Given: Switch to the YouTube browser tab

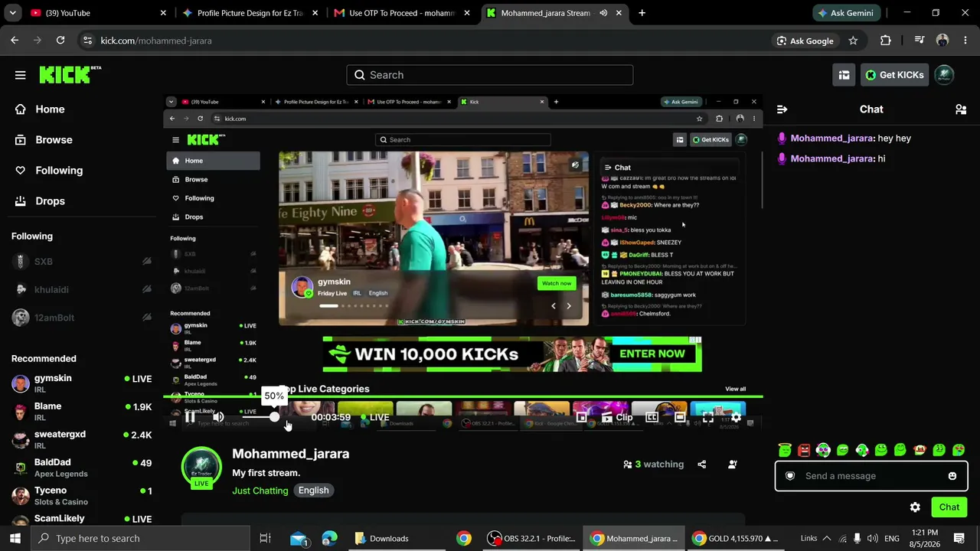Looking at the screenshot, I should 97,13.
